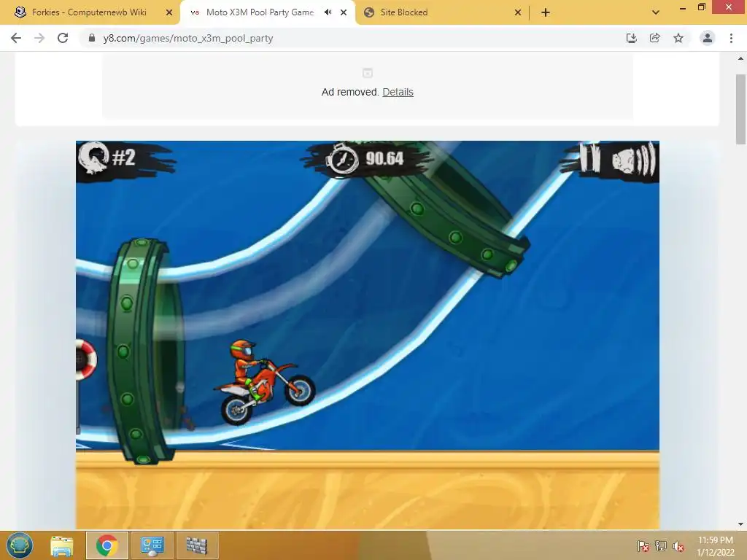Image resolution: width=747 pixels, height=560 pixels.
Task: Focus the y8.com address bar
Action: click(187, 38)
